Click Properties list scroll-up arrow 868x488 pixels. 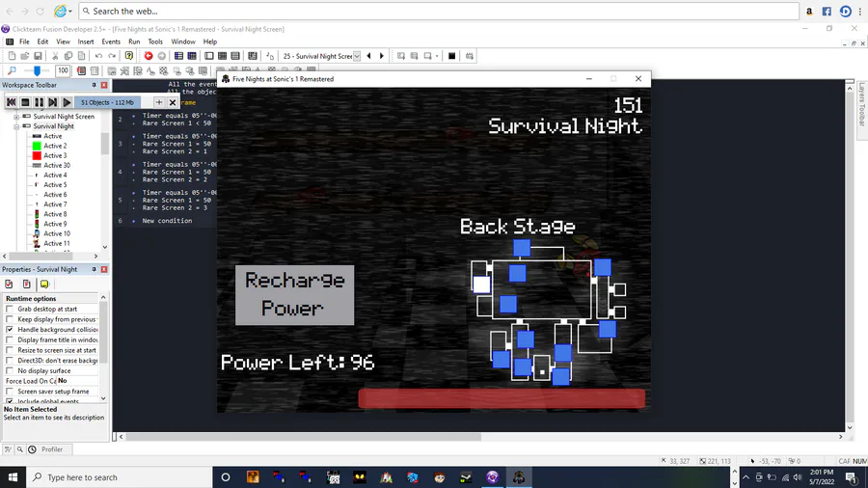click(x=103, y=298)
